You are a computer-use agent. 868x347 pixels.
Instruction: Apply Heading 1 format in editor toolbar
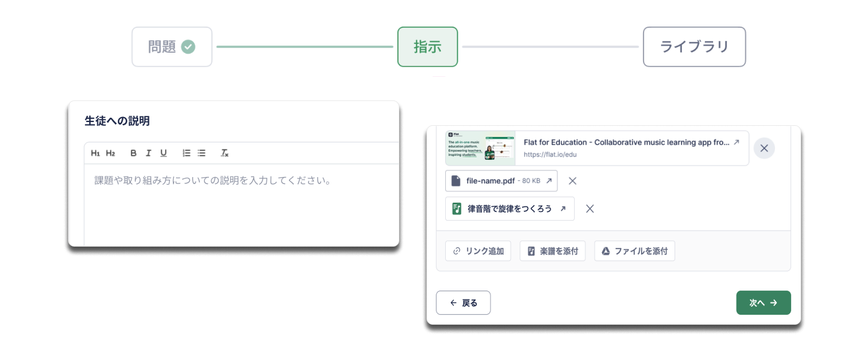click(95, 153)
